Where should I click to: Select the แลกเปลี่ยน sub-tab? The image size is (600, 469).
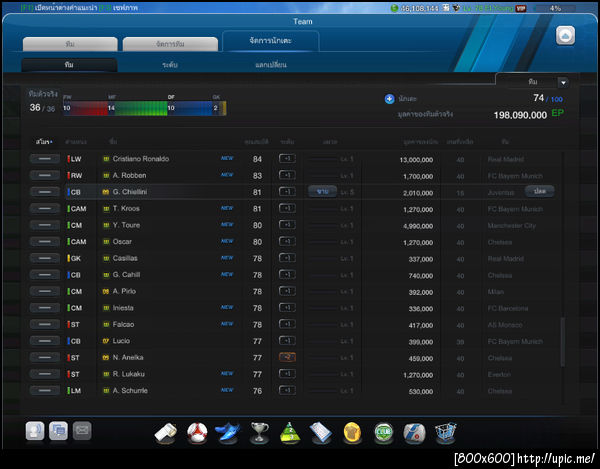click(271, 65)
